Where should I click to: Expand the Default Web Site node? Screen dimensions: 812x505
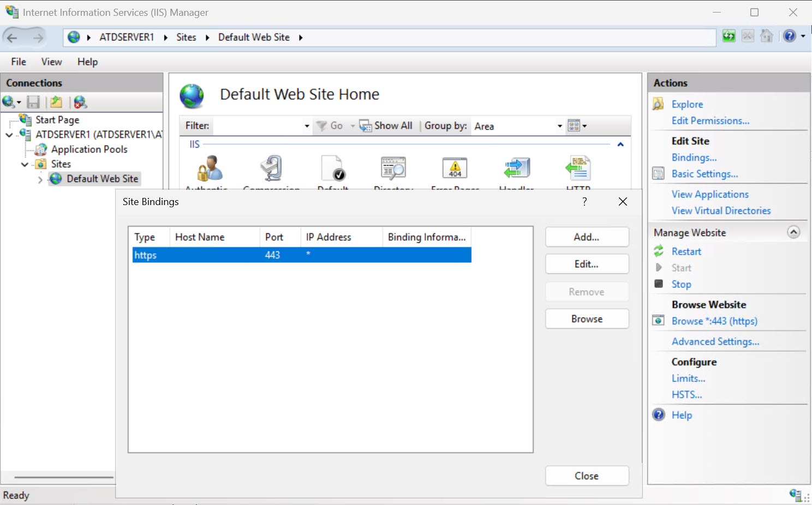pyautogui.click(x=40, y=179)
